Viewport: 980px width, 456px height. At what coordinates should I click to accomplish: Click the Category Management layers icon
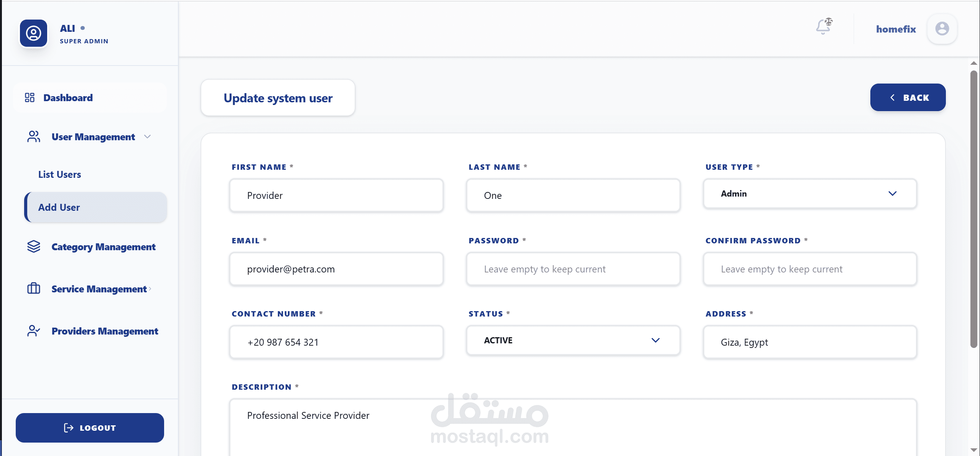(x=34, y=246)
